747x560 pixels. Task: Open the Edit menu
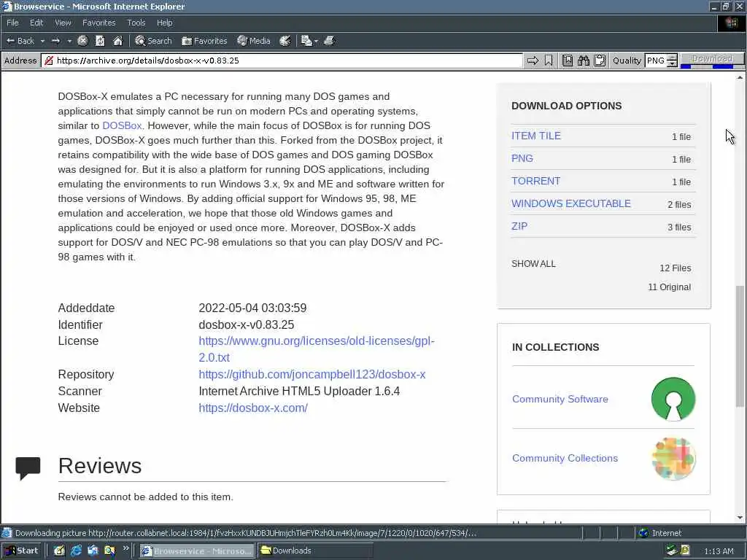tap(36, 23)
